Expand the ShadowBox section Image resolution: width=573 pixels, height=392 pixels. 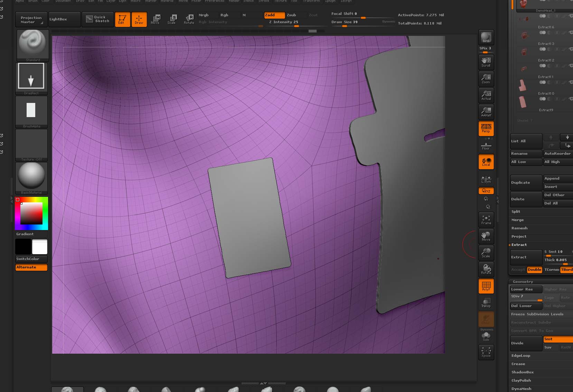[x=522, y=372]
